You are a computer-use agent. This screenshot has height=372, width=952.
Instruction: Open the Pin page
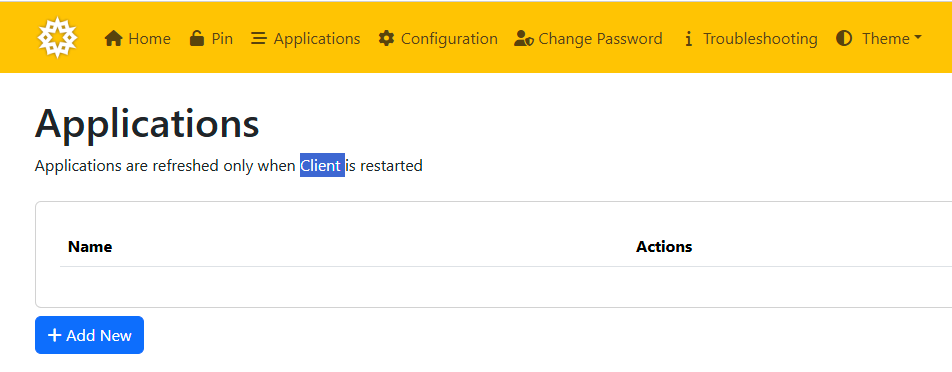click(x=211, y=39)
